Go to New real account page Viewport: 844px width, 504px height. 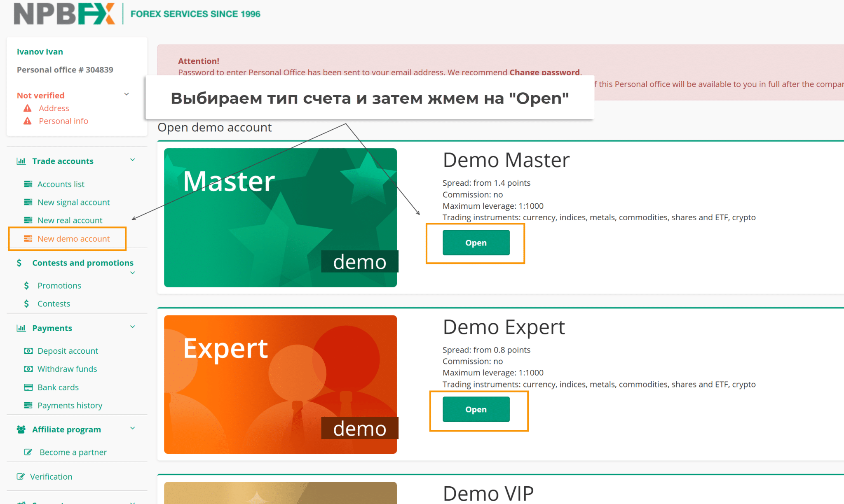click(x=70, y=220)
